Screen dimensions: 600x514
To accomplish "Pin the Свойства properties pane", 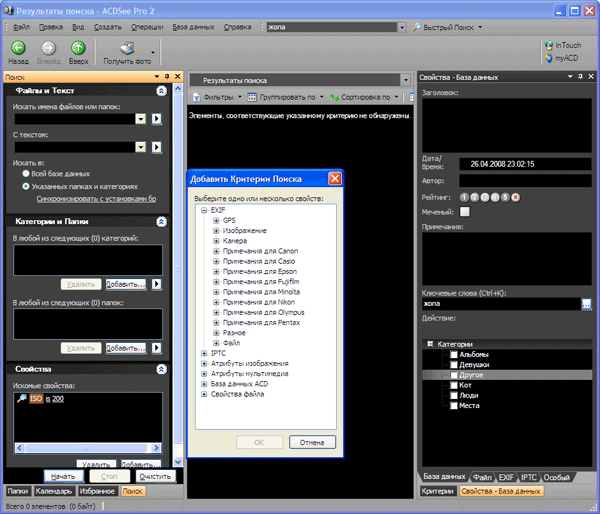I will coord(580,77).
